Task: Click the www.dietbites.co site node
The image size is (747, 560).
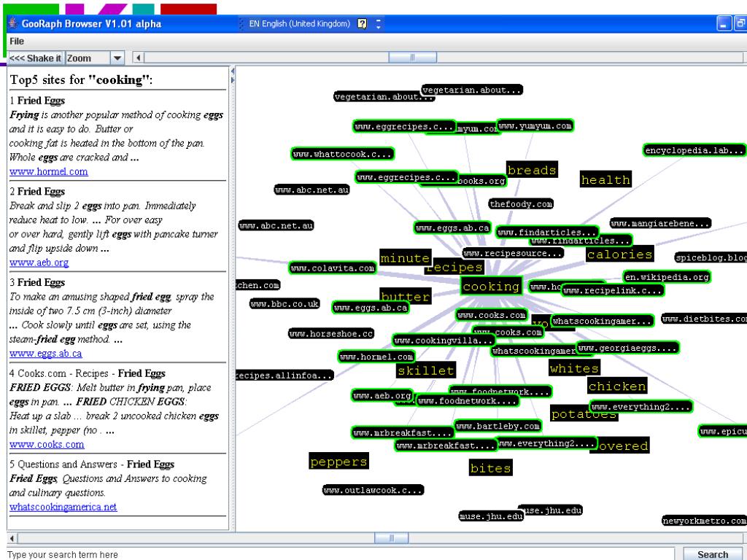Action: 704,319
